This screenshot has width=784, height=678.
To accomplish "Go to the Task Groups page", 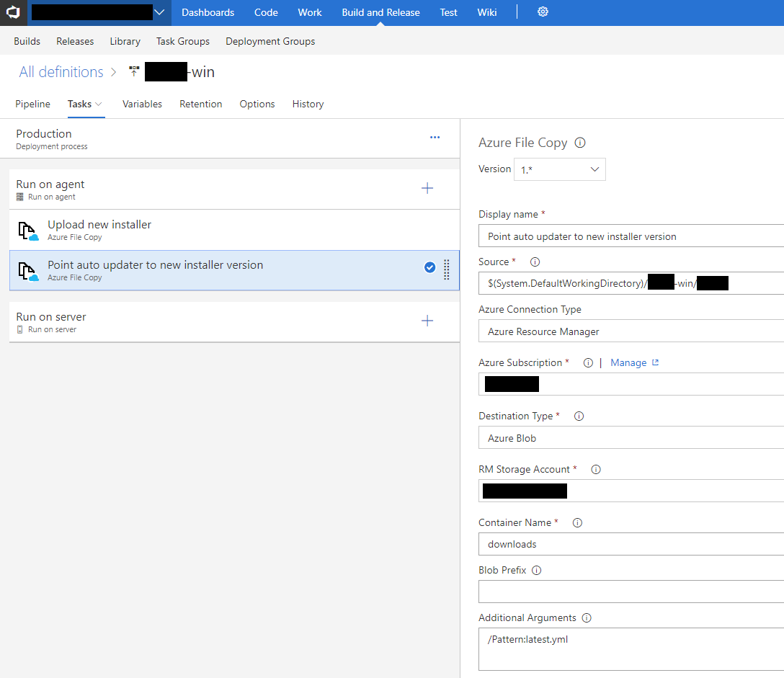I will tap(183, 42).
